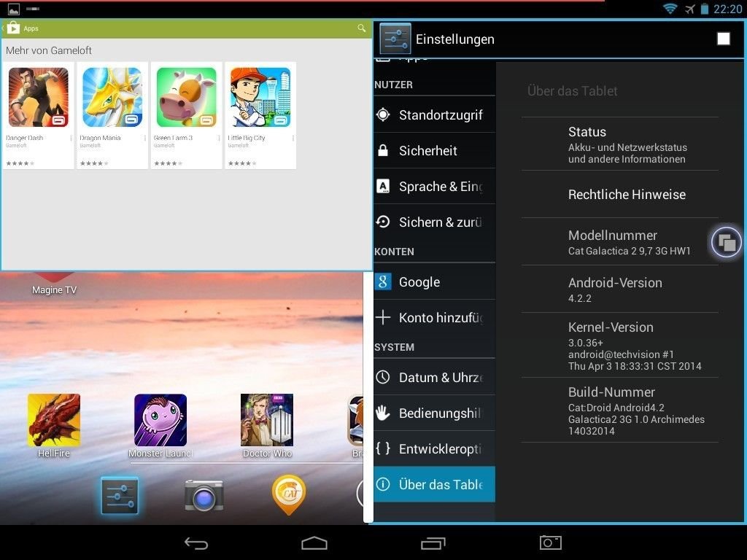Select the Google account entry
Viewport: 747px width, 560px height.
point(435,282)
